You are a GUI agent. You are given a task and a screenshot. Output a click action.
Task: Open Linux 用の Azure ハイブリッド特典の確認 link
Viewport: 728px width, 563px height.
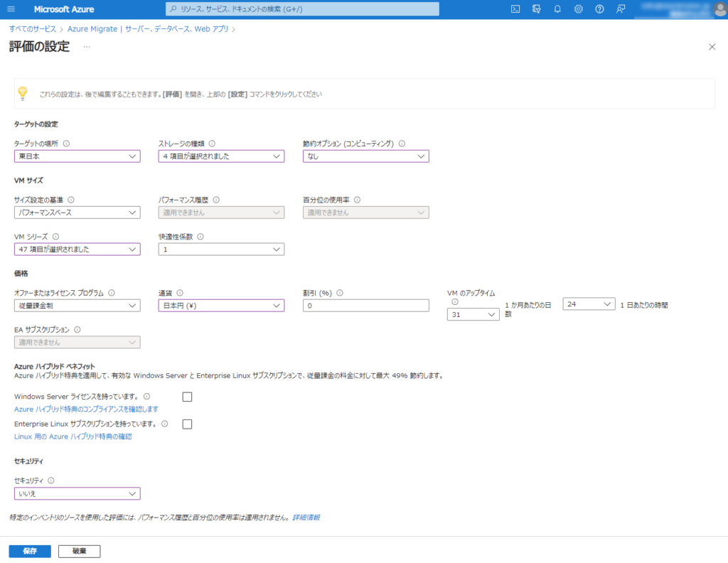[x=73, y=436]
